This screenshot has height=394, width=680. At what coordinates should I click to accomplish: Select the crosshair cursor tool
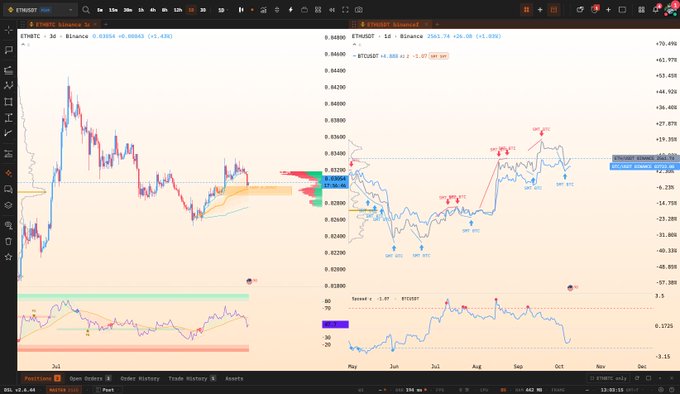(x=8, y=30)
